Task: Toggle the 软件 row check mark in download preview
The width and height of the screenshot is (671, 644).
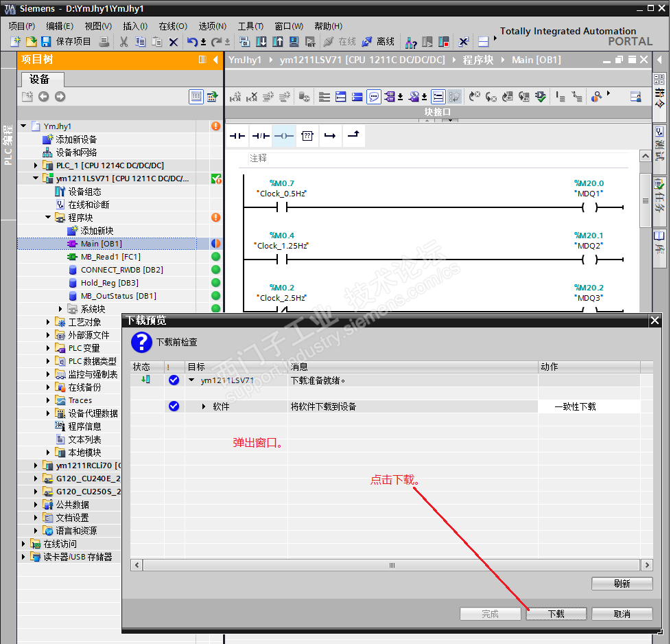Action: tap(174, 406)
